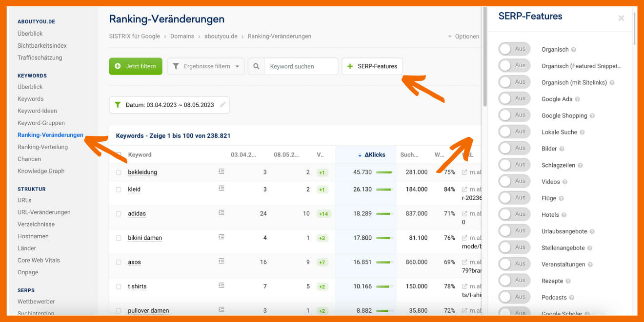Viewport: 644px width, 322px height.
Task: Sort the table by ΔKlicks column
Action: pyautogui.click(x=374, y=155)
